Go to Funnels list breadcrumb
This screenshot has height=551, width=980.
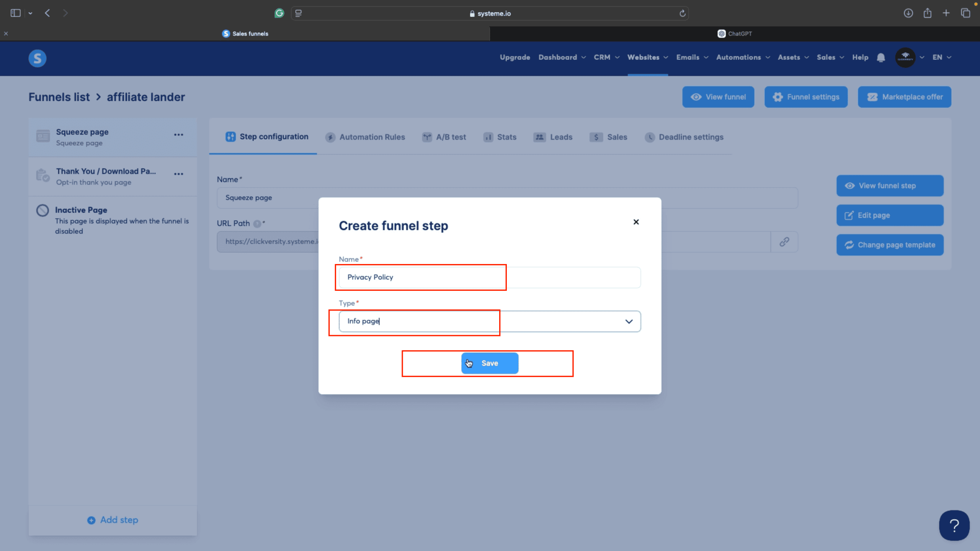tap(59, 97)
